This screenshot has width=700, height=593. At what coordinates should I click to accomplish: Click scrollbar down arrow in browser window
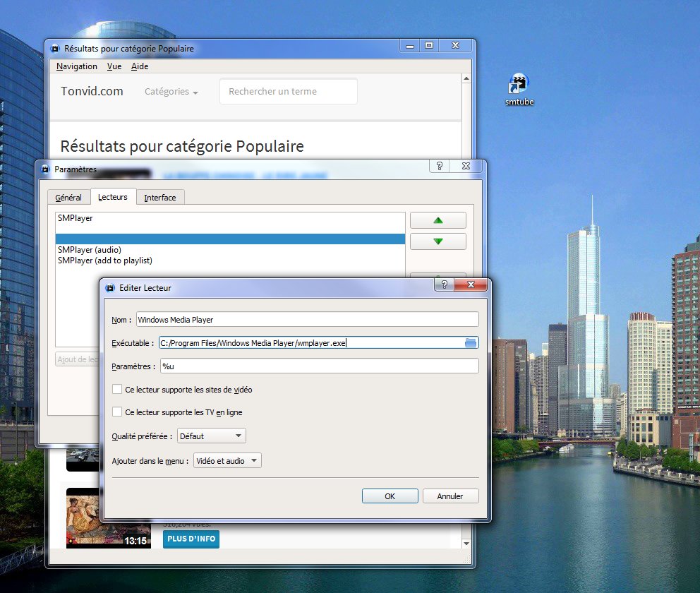point(466,544)
